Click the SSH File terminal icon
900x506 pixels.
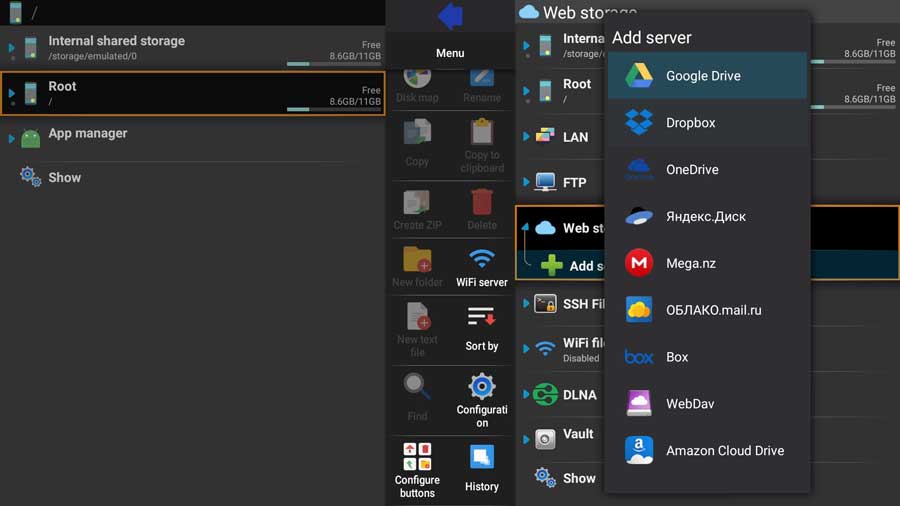coord(545,303)
